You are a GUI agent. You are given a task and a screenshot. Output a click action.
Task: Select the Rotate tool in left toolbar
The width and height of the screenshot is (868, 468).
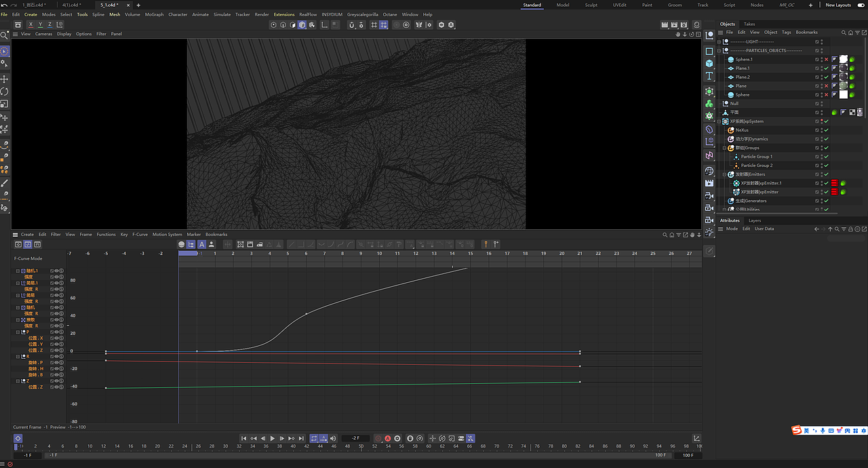(5, 92)
